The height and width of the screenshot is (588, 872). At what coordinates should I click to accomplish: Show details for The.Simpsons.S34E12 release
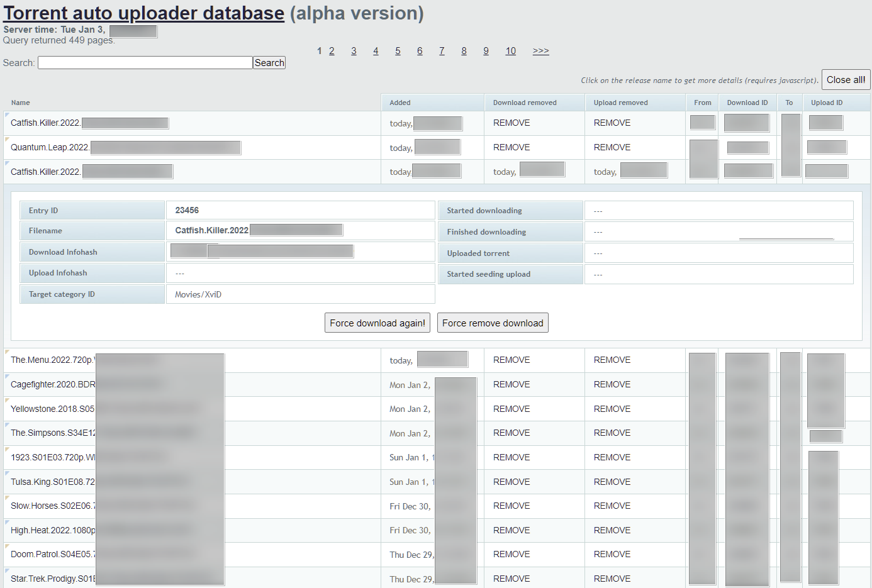pos(52,433)
